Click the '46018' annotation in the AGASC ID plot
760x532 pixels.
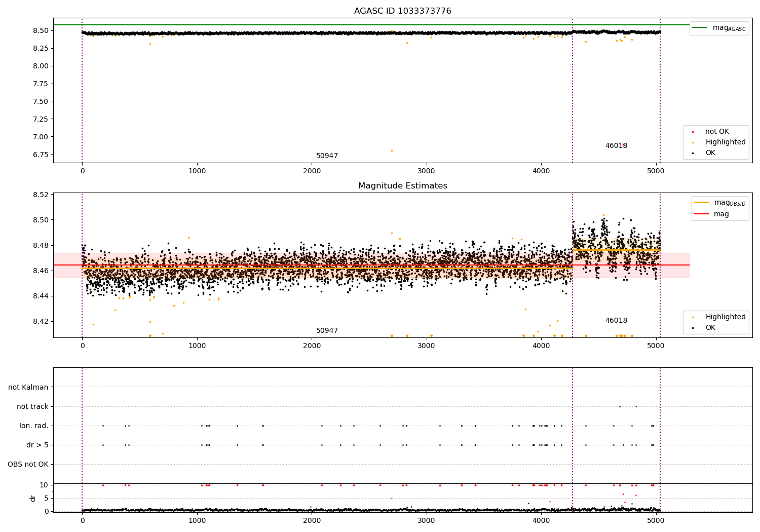pos(616,146)
